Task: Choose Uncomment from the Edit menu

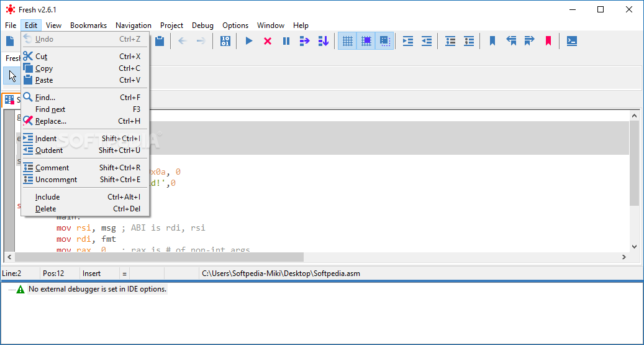Action: [x=85, y=180]
